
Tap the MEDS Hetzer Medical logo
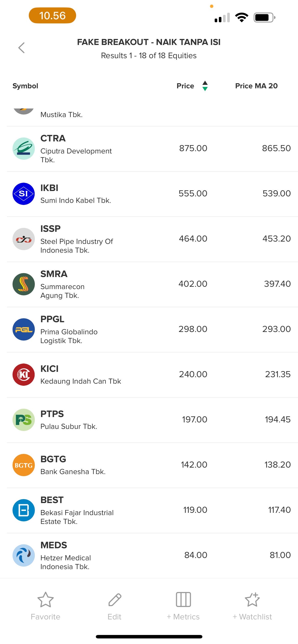click(x=23, y=555)
